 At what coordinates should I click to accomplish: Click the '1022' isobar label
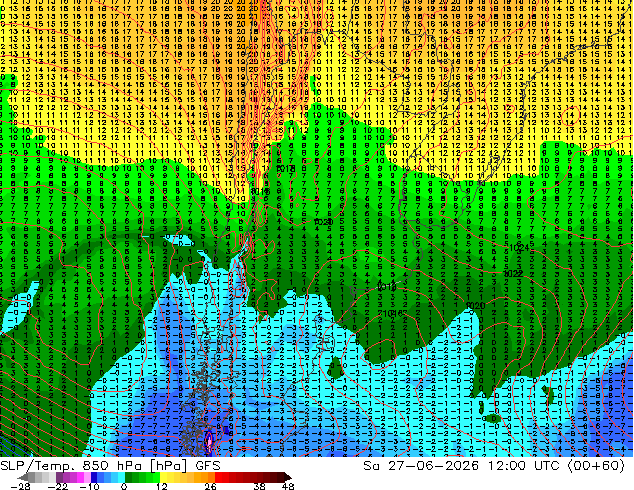point(514,274)
